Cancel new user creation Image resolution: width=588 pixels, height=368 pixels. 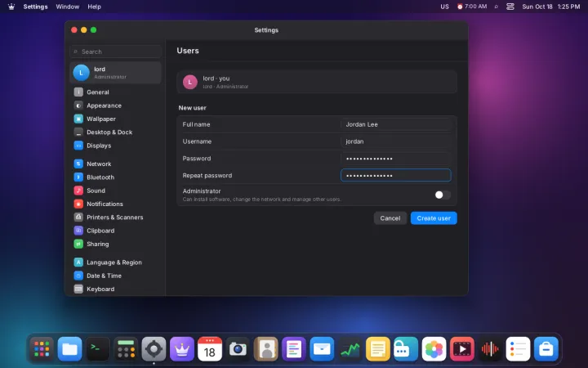390,218
